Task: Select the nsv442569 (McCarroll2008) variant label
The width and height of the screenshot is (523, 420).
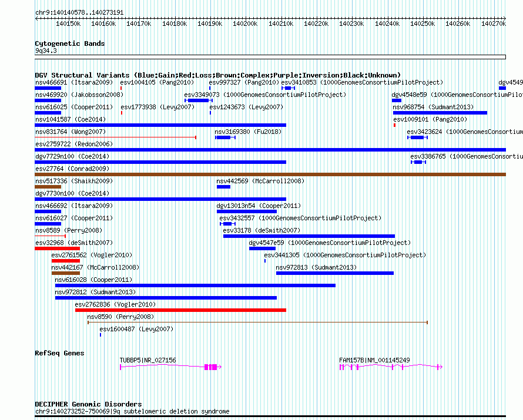Action: click(x=260, y=181)
